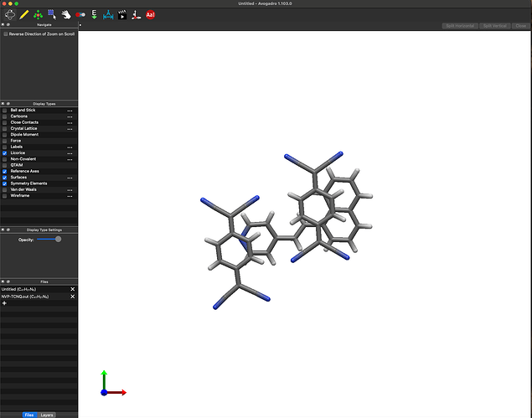
Task: Select the Label text tool
Action: pyautogui.click(x=151, y=14)
